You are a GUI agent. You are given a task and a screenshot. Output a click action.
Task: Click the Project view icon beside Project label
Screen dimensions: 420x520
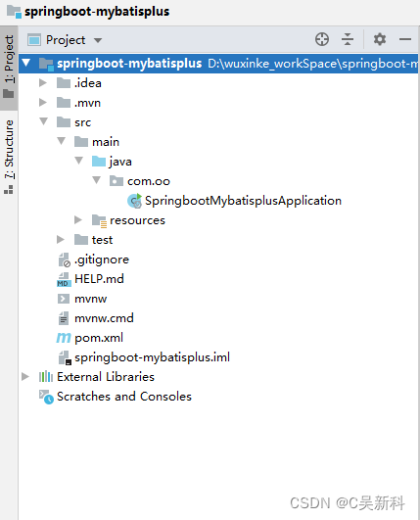pos(34,40)
